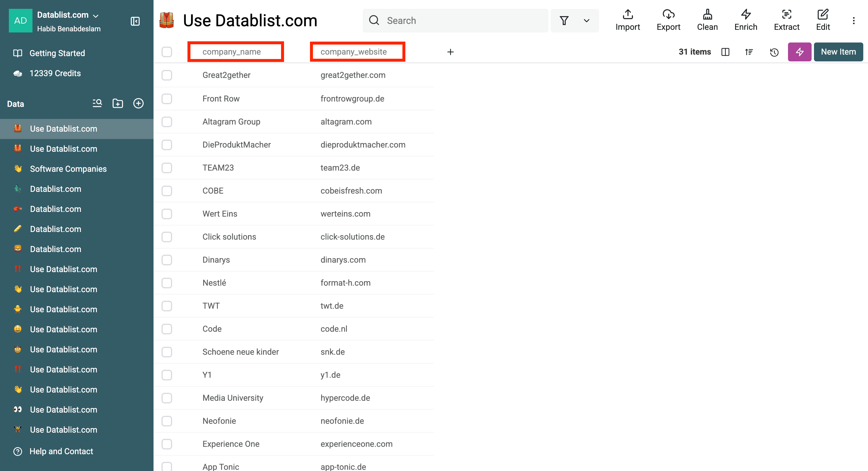
Task: Check the Great2gether row checkbox
Action: tap(167, 75)
